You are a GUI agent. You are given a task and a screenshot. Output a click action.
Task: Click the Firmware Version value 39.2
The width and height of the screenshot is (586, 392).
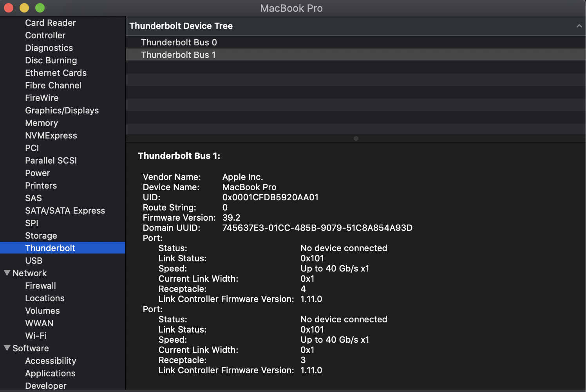tap(232, 218)
